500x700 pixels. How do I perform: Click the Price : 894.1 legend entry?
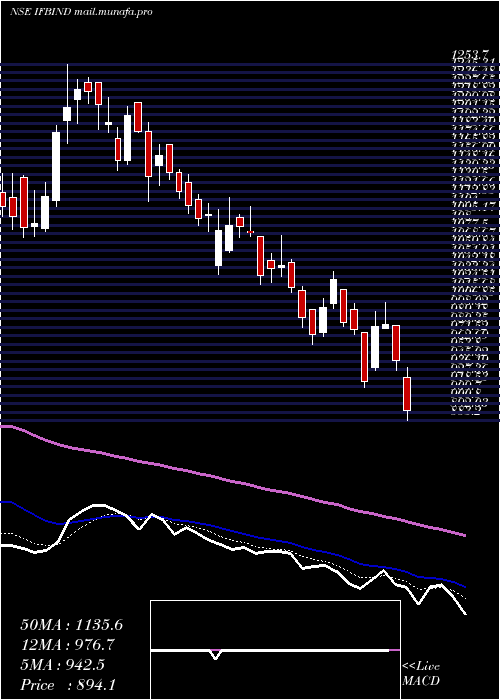pyautogui.click(x=69, y=685)
